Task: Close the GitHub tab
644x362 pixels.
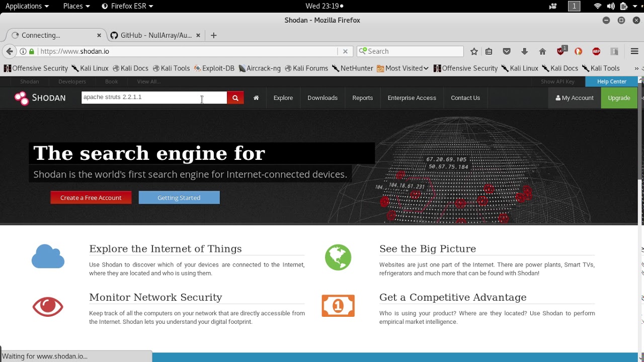Action: (198, 35)
